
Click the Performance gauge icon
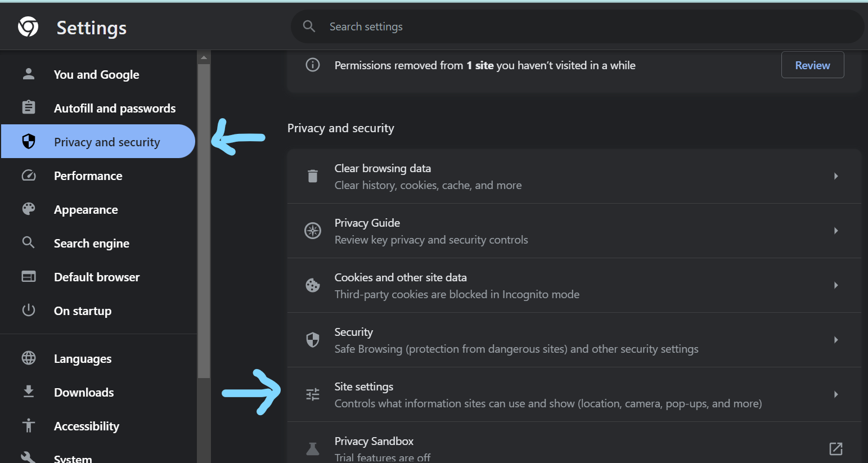pos(29,176)
